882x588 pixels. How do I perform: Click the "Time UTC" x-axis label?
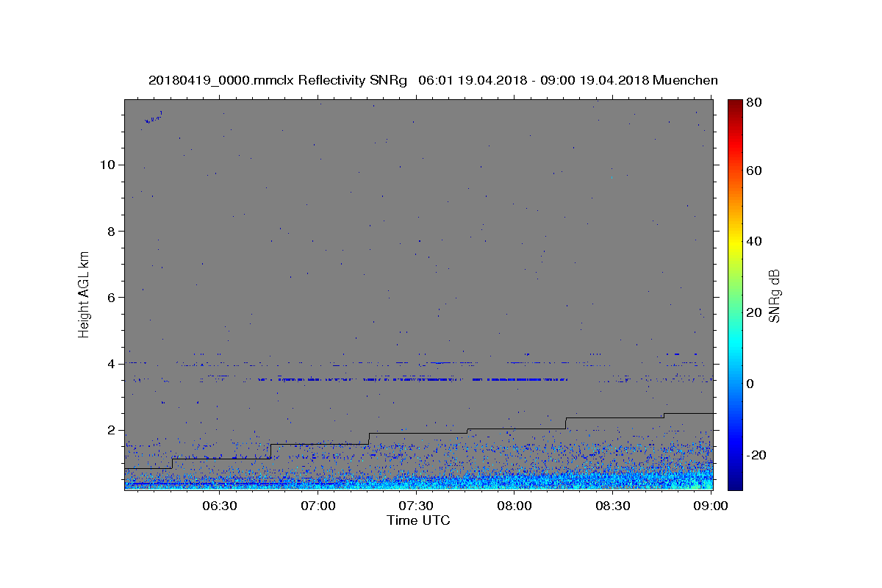click(x=418, y=520)
